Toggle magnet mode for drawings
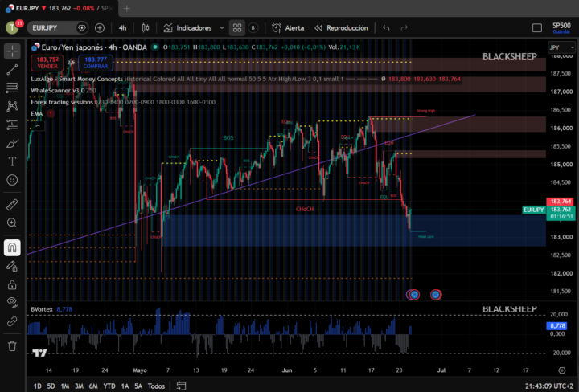 tap(12, 247)
